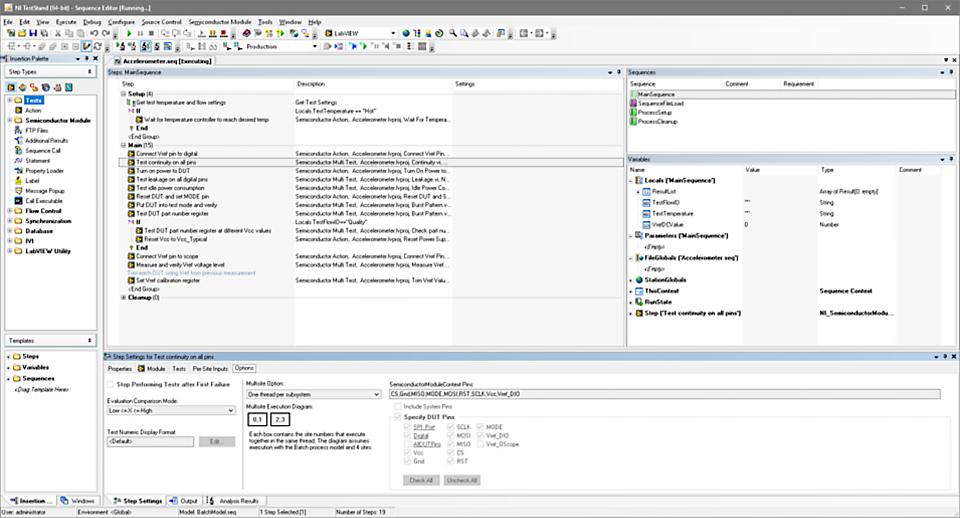Toggle the MOSI pin checkbox
Screen dimensions: 960x518
click(x=451, y=435)
